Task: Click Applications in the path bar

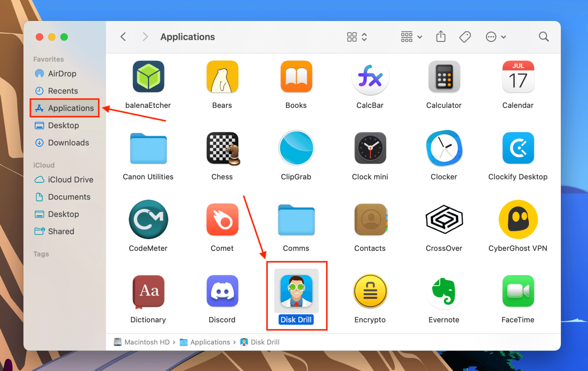Action: [205, 342]
